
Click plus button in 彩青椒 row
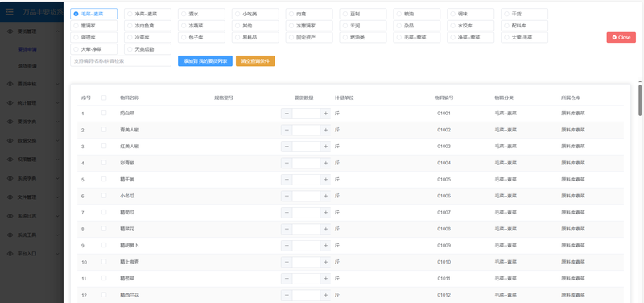tap(325, 163)
